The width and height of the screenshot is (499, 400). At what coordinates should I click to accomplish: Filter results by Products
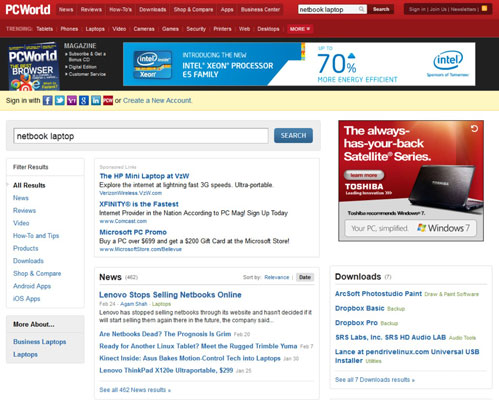tap(26, 248)
